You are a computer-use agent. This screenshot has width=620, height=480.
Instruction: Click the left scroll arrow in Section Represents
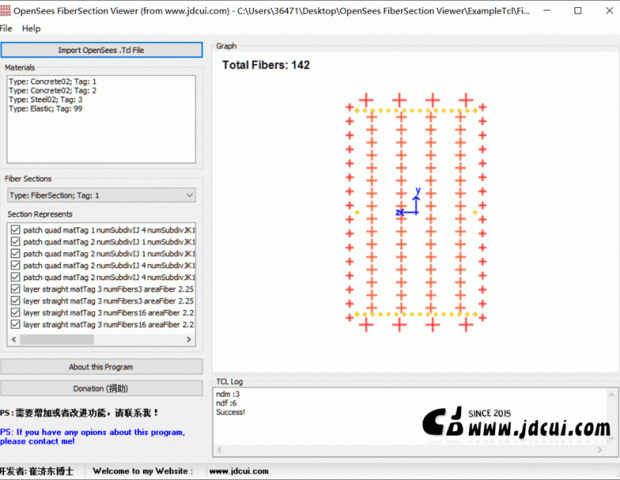point(12,340)
